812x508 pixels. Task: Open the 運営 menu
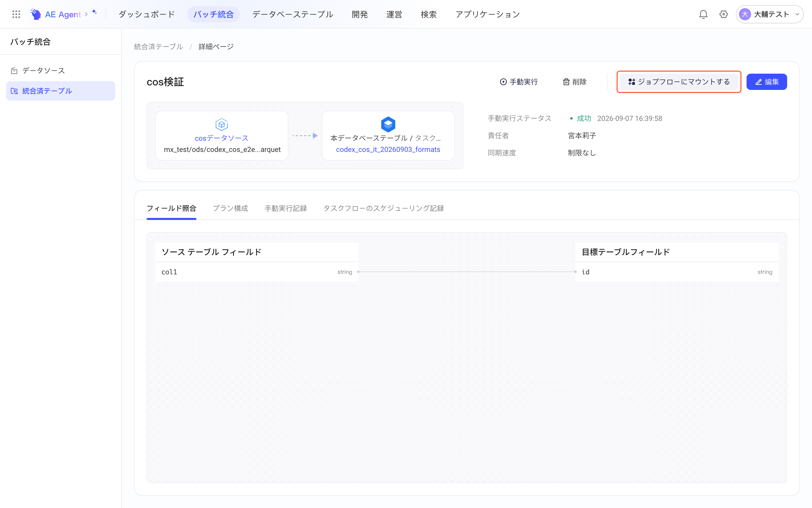(x=394, y=14)
